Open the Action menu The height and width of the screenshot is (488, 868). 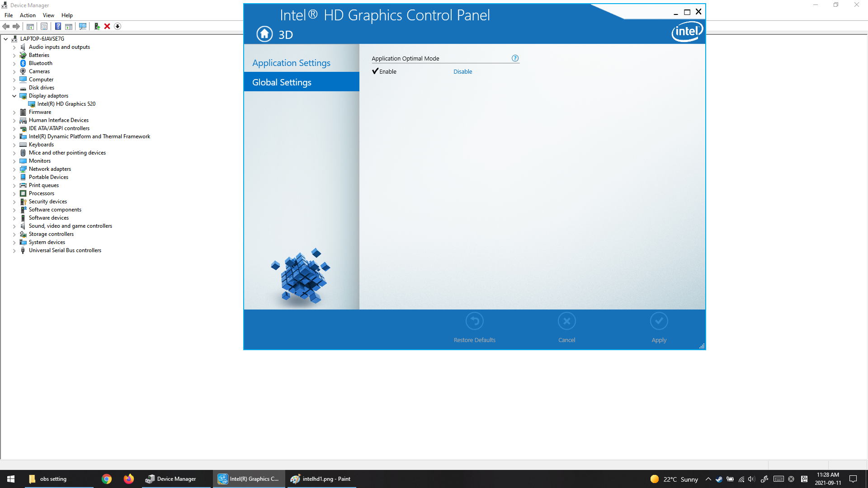[x=28, y=15]
